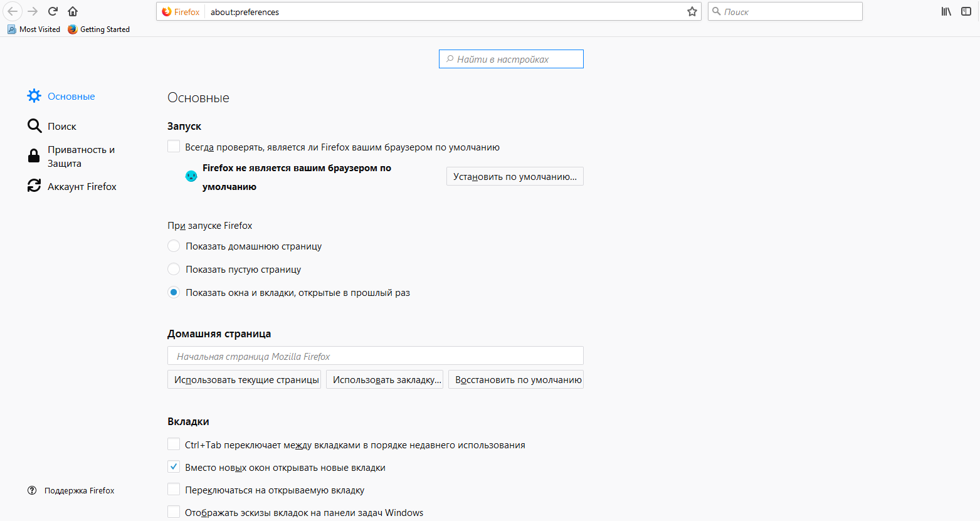
Task: Switch to Приватность и Защита category
Action: [81, 156]
